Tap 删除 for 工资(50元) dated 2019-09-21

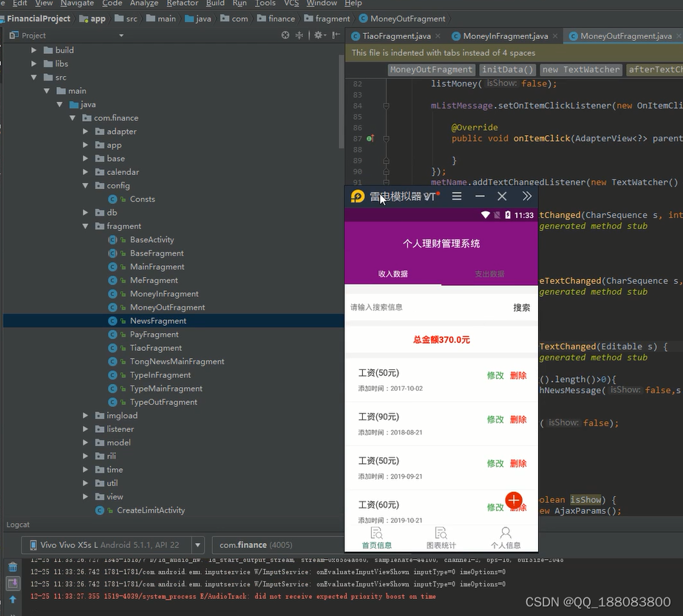coord(518,464)
